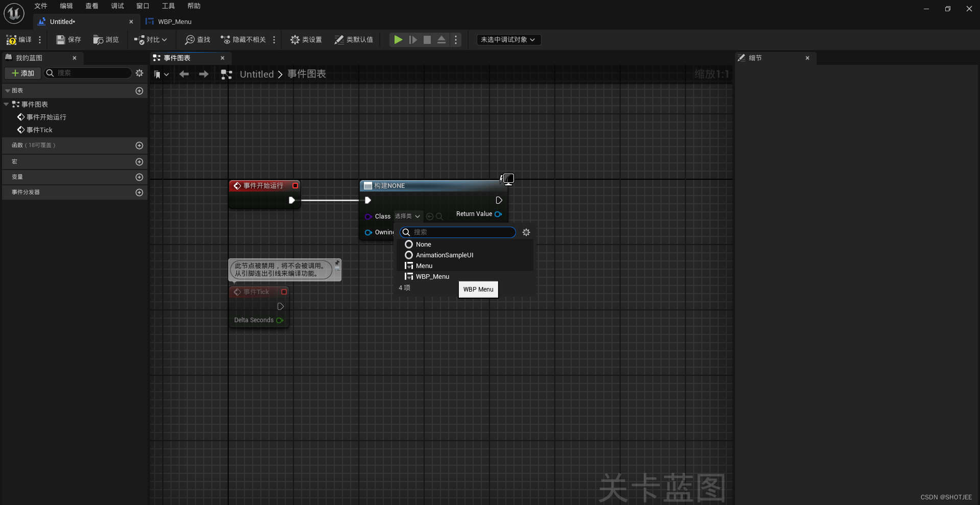Choose AnimationSampleUI in the class list

pos(444,255)
